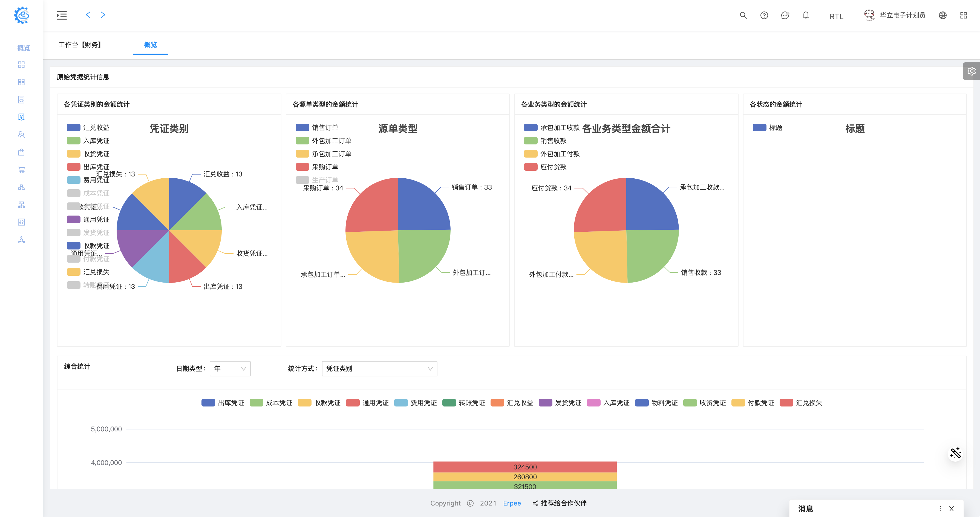980x517 pixels.
Task: Click the shopping cart sidebar icon
Action: (21, 170)
